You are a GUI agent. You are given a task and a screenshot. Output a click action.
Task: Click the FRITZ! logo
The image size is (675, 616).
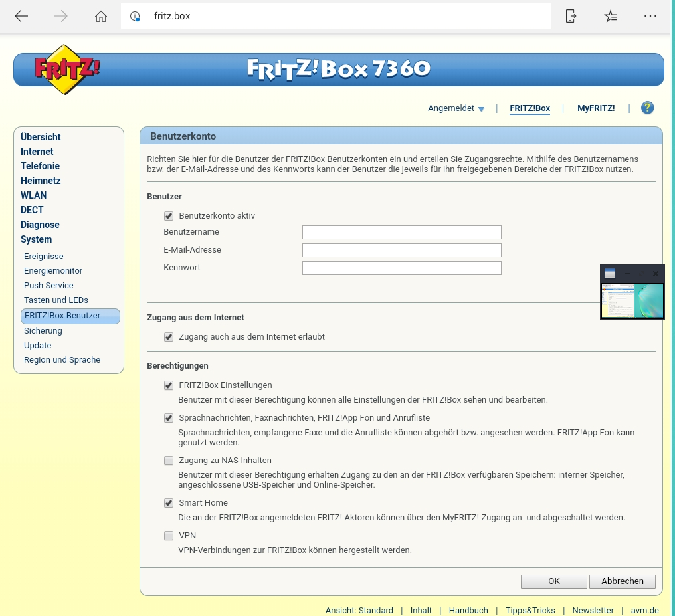click(x=67, y=69)
